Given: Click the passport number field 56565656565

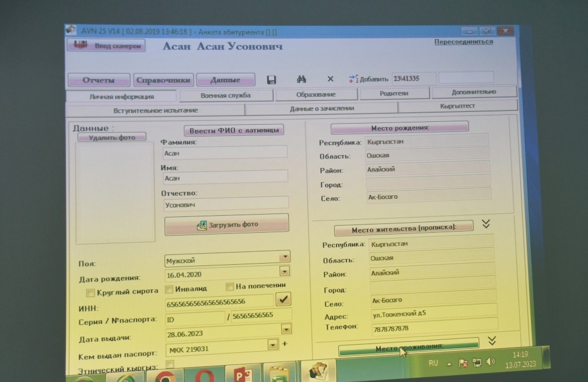Looking at the screenshot, I should coord(261,316).
